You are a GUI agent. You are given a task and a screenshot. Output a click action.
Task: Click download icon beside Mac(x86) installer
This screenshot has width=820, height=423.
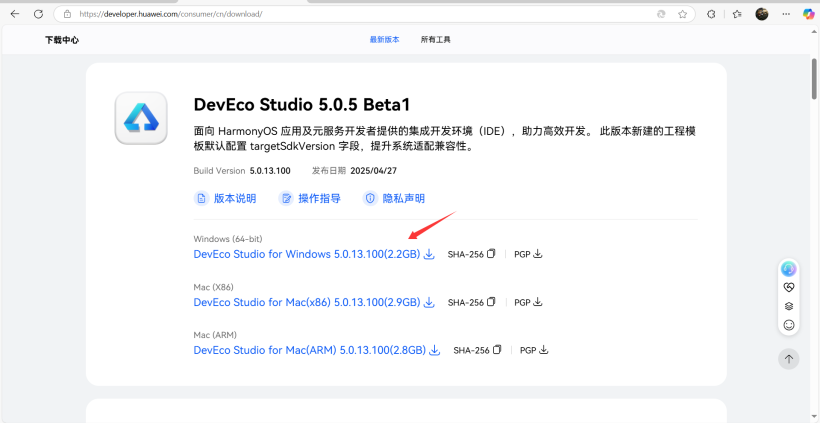tap(429, 302)
